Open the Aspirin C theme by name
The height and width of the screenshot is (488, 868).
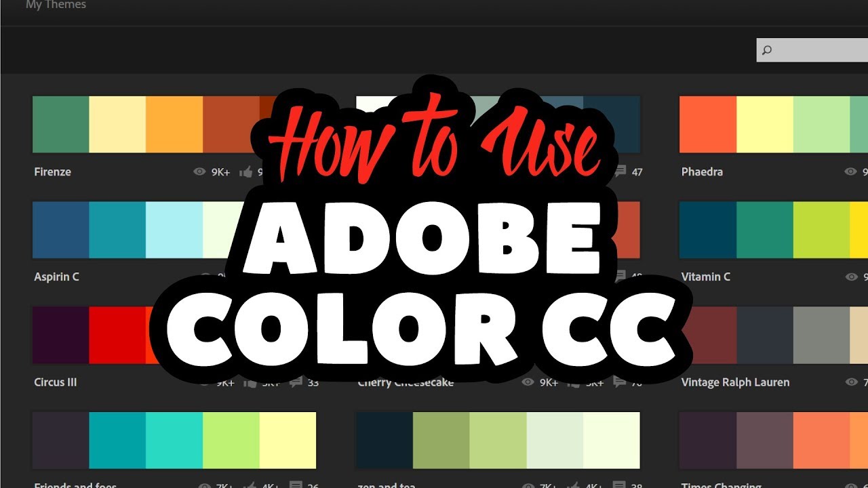pyautogui.click(x=56, y=277)
